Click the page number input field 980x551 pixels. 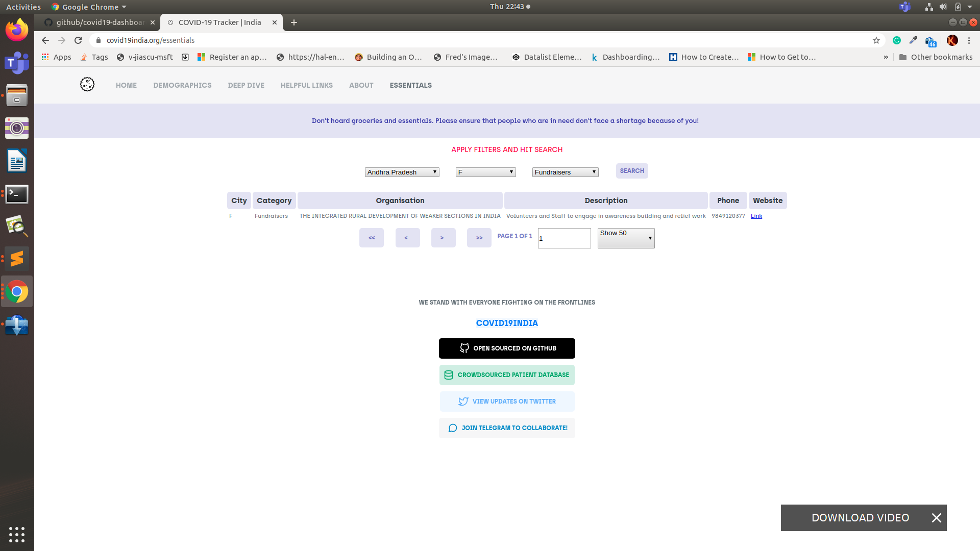point(565,238)
